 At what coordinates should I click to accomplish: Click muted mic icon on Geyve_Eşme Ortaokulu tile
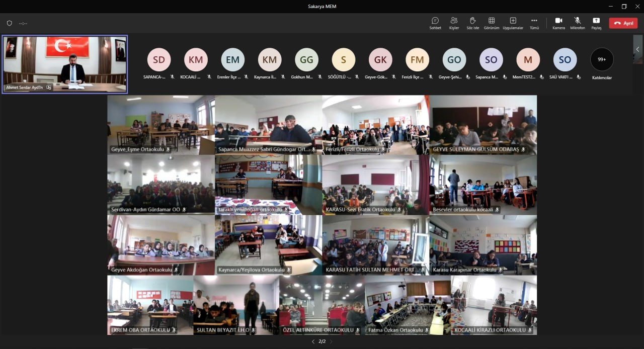[x=168, y=149]
